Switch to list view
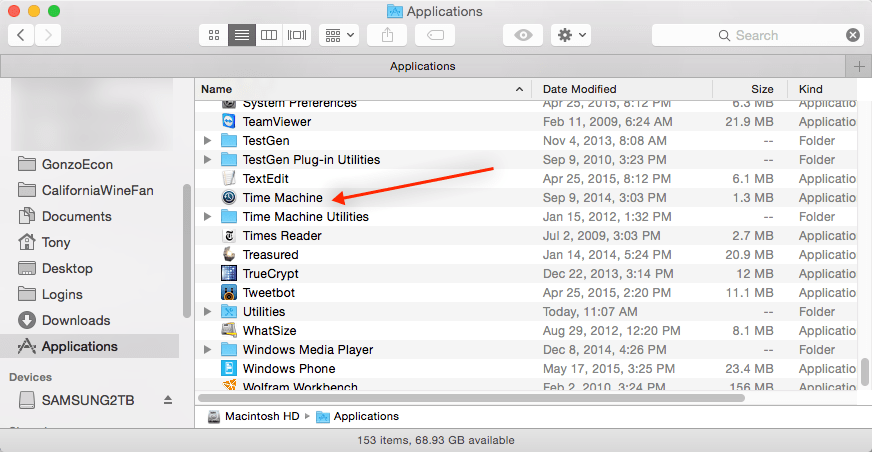The height and width of the screenshot is (452, 872). click(242, 35)
